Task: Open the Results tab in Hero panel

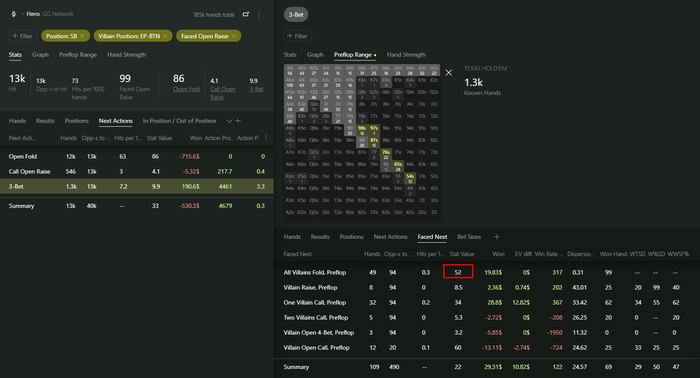Action: 45,120
